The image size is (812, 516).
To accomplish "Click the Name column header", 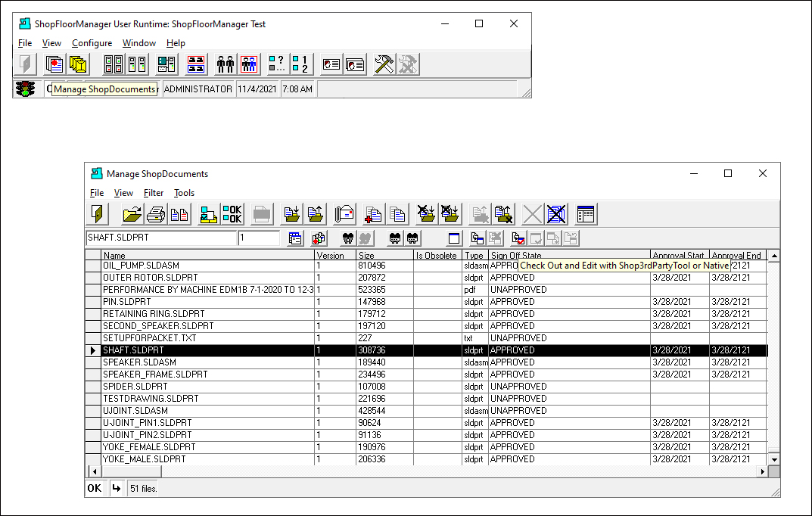I will pos(207,255).
